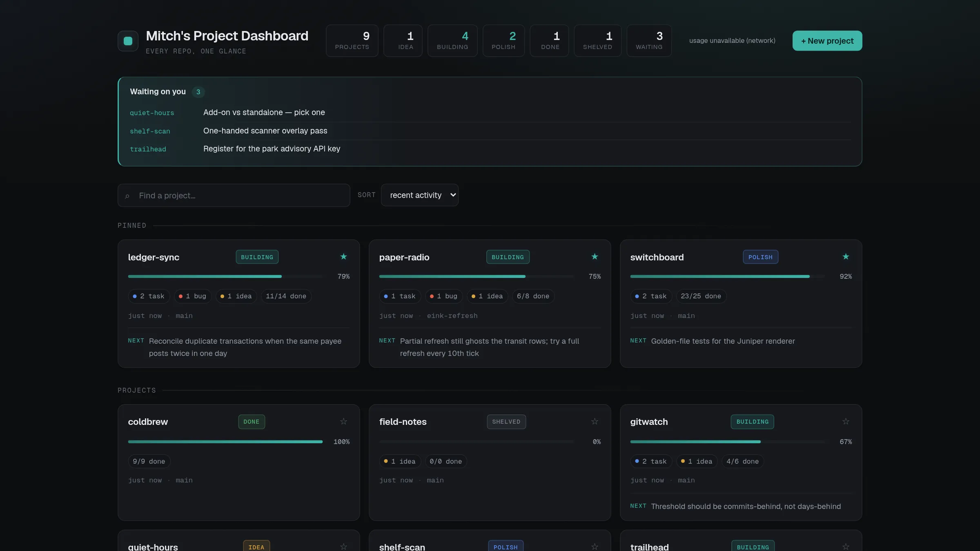Open the field-notes project title
This screenshot has height=551, width=980.
pos(403,422)
